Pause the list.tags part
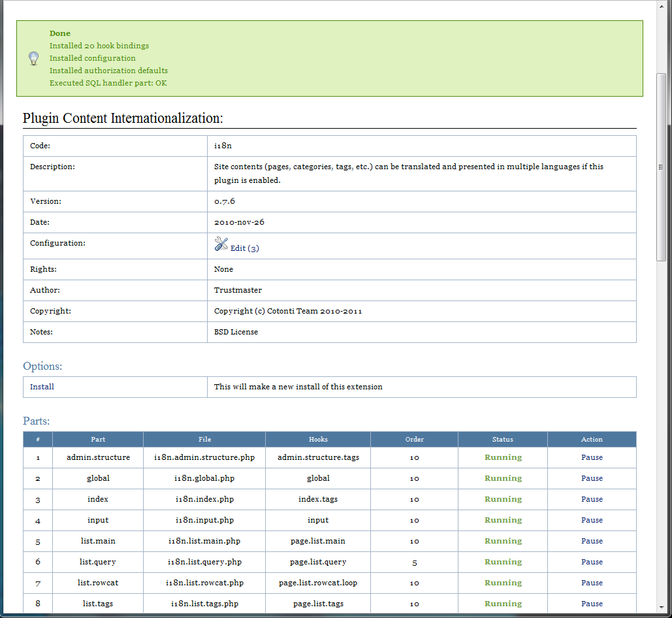The width and height of the screenshot is (672, 618). [592, 604]
